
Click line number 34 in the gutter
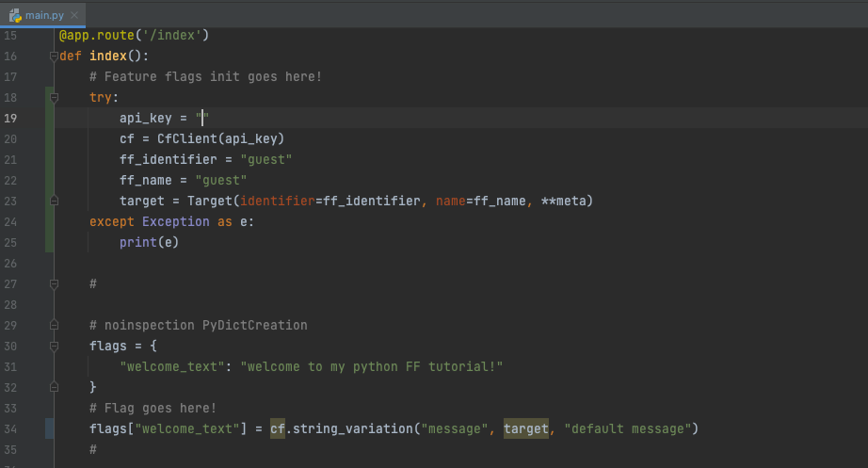click(10, 428)
